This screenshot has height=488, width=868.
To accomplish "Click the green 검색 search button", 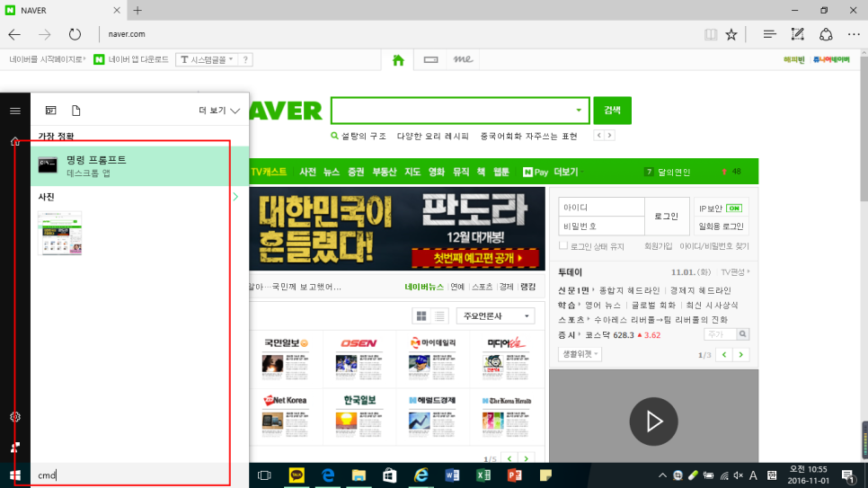I will pyautogui.click(x=612, y=111).
